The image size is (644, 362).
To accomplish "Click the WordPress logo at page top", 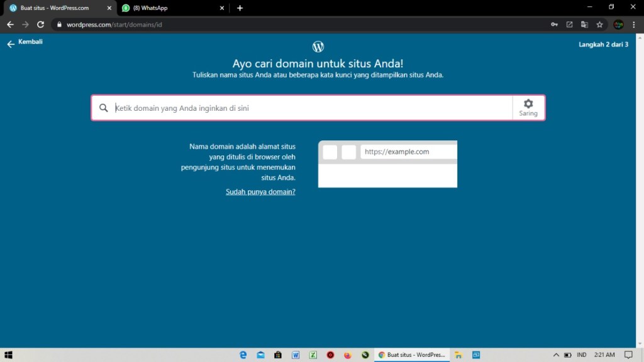I will pyautogui.click(x=318, y=47).
